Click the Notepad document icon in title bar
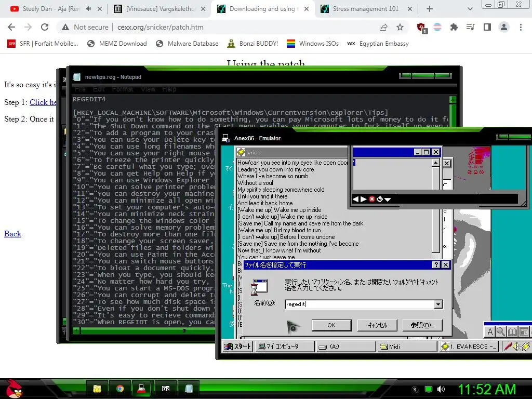This screenshot has height=399, width=532. click(77, 77)
